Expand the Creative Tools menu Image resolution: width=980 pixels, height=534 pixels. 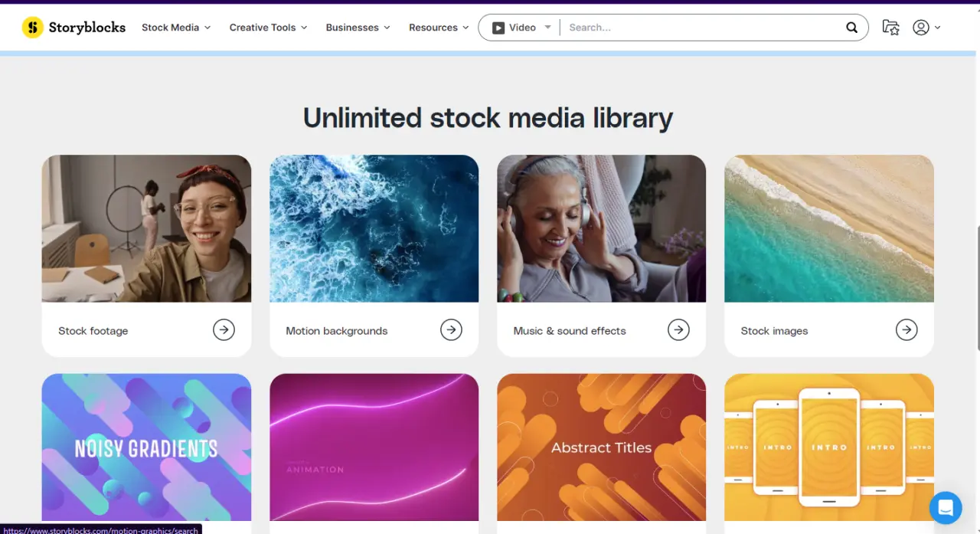point(268,28)
